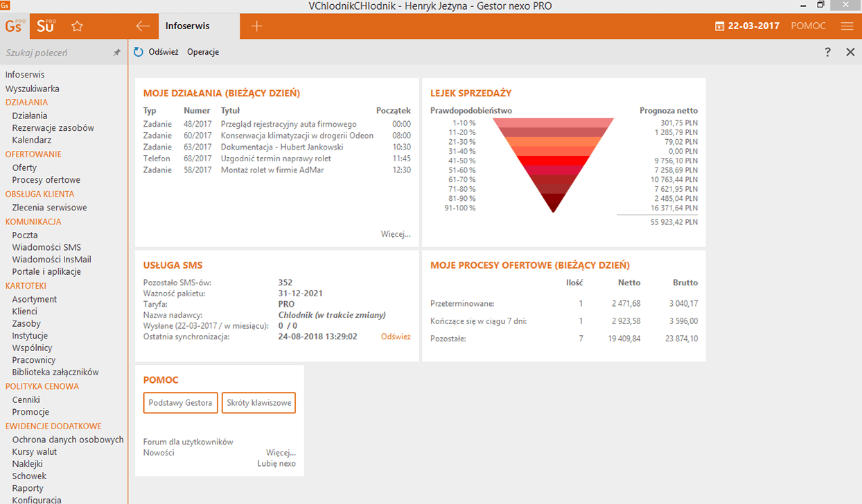
Task: Click Więcej link in Moje działania
Action: 396,234
